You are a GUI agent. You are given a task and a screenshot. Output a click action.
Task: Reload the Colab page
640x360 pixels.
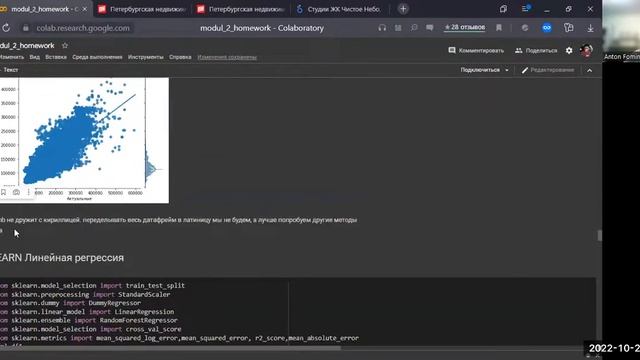[x=6, y=28]
